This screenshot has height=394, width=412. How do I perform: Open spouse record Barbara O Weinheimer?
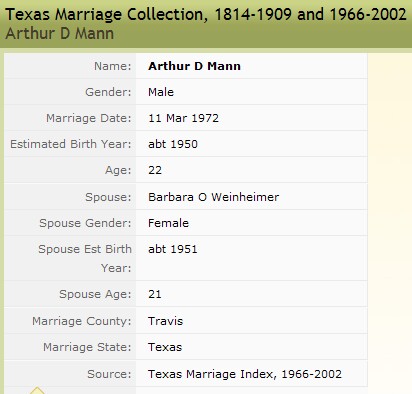coord(214,197)
